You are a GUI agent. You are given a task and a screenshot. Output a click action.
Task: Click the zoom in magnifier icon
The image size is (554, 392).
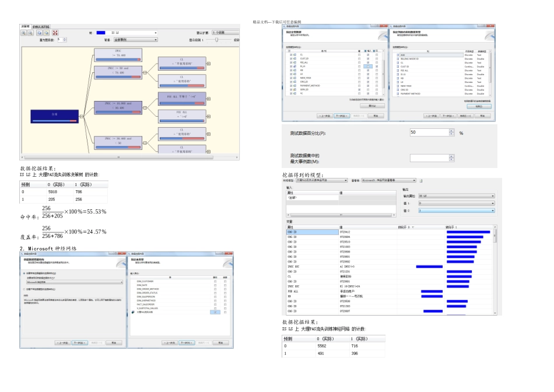pyautogui.click(x=24, y=33)
